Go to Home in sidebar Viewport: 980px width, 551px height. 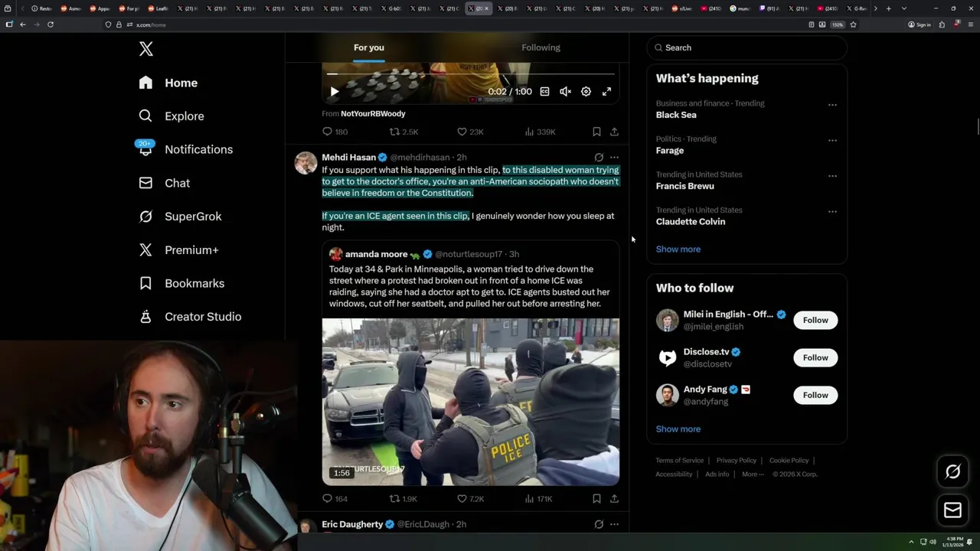point(168,83)
